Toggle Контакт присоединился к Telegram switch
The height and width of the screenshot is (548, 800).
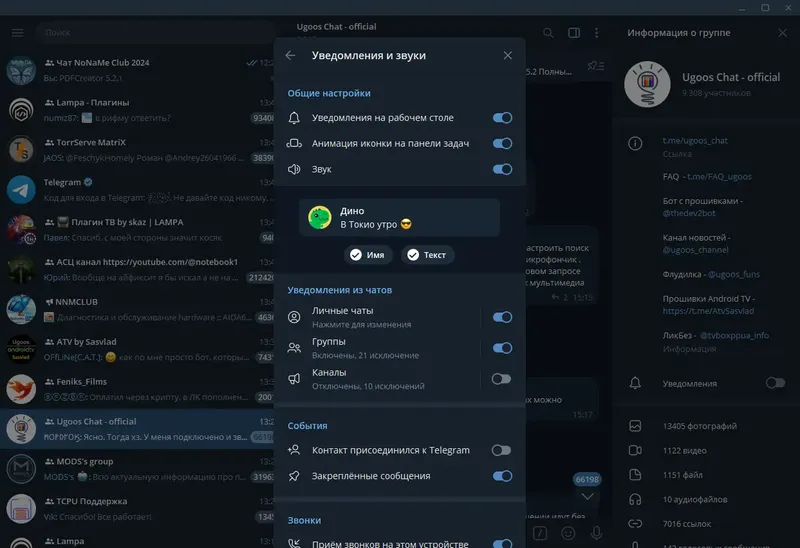click(501, 451)
